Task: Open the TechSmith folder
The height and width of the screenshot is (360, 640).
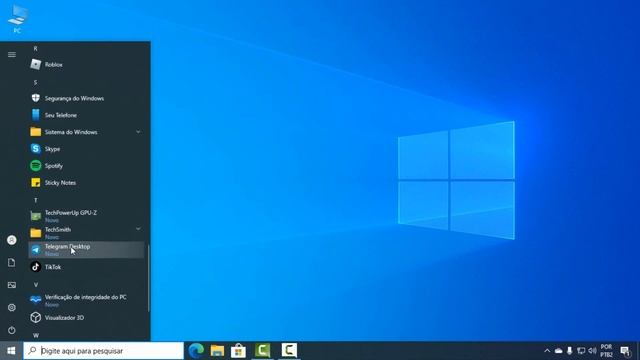Action: (x=86, y=233)
